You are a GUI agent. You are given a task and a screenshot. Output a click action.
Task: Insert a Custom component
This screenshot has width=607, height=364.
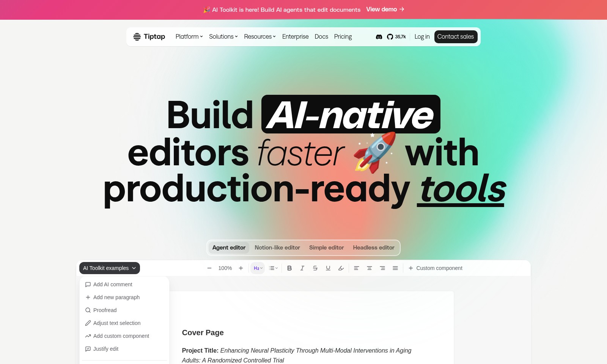pos(435,268)
